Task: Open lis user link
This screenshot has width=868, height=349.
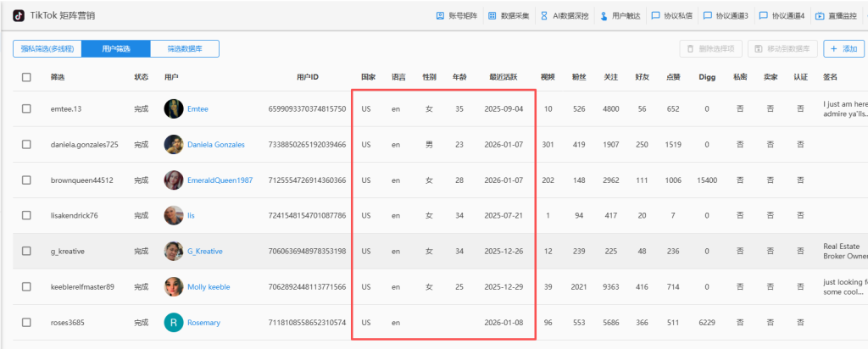Action: (x=191, y=215)
